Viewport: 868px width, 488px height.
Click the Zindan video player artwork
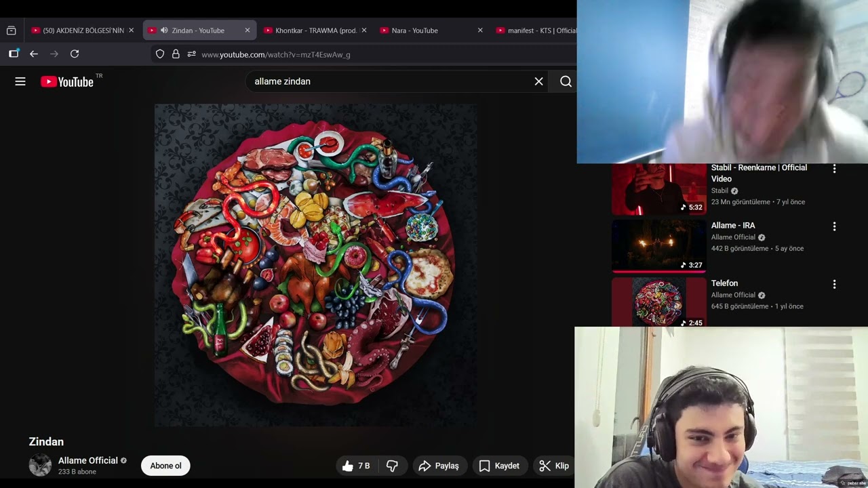(x=315, y=265)
